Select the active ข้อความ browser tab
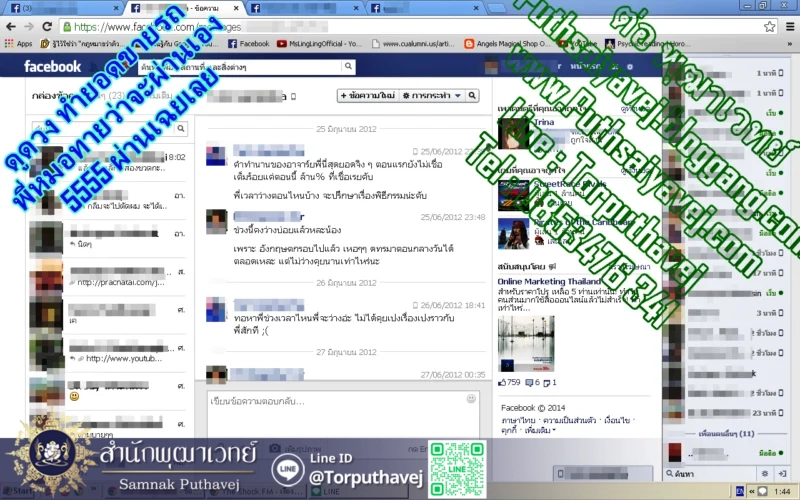Image resolution: width=800 pixels, height=500 pixels. pos(185,8)
